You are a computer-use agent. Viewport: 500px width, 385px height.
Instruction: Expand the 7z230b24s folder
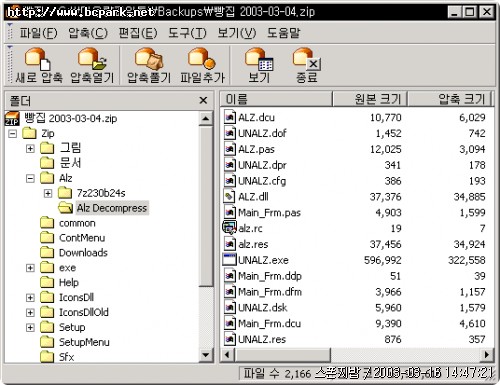[48, 193]
